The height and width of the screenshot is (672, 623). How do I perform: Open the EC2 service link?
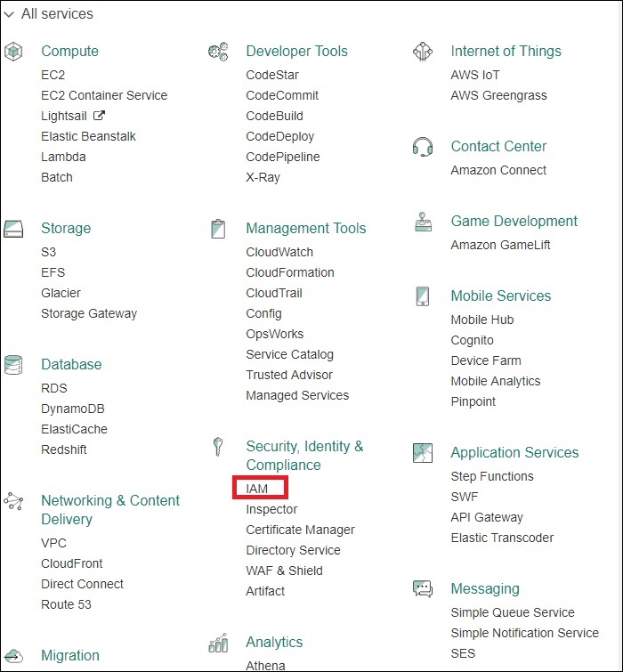tap(53, 75)
